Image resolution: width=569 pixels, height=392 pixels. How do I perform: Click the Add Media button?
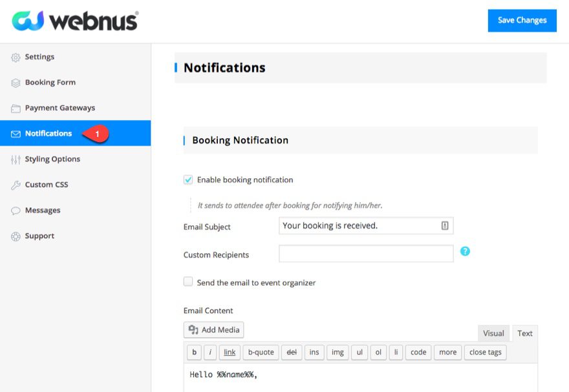[213, 329]
